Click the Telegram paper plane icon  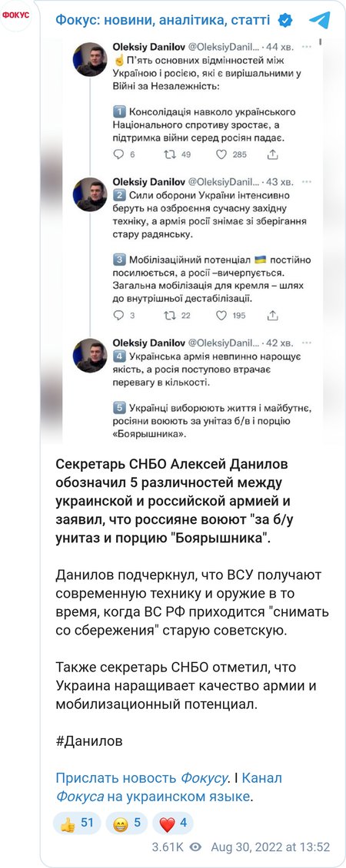point(319,21)
